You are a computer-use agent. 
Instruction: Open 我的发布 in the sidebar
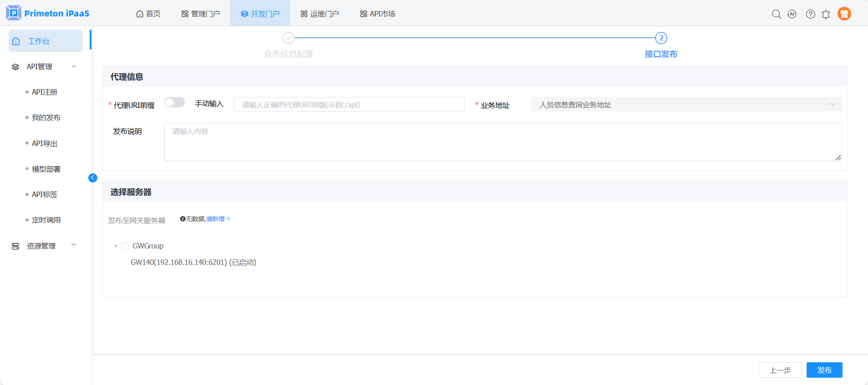click(x=46, y=117)
